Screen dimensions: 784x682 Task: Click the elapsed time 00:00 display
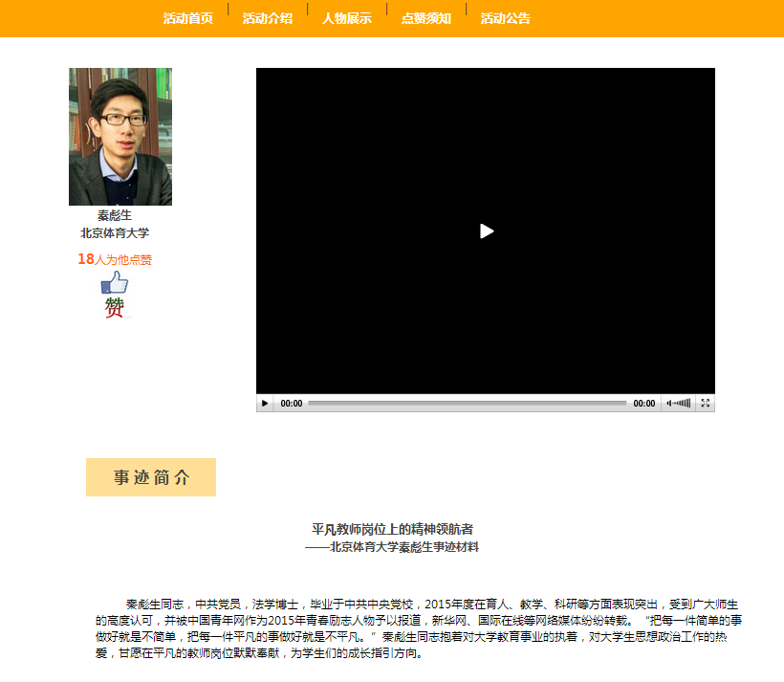293,403
